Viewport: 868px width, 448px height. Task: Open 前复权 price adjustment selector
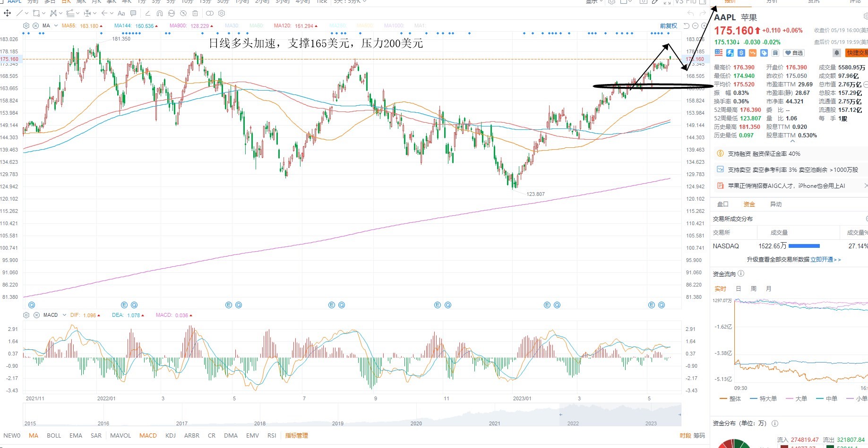click(x=669, y=25)
